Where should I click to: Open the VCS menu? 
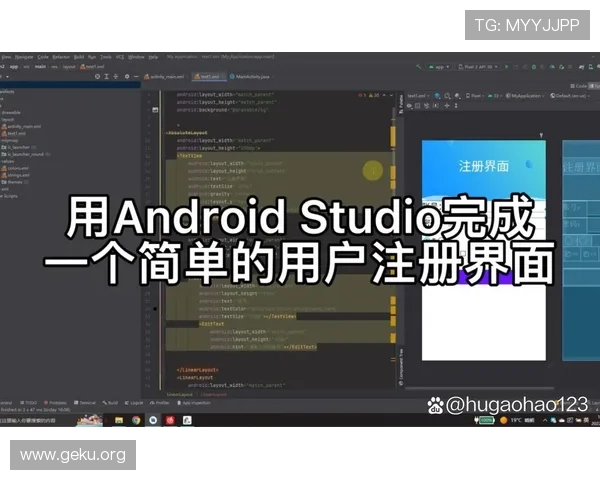(x=120, y=57)
